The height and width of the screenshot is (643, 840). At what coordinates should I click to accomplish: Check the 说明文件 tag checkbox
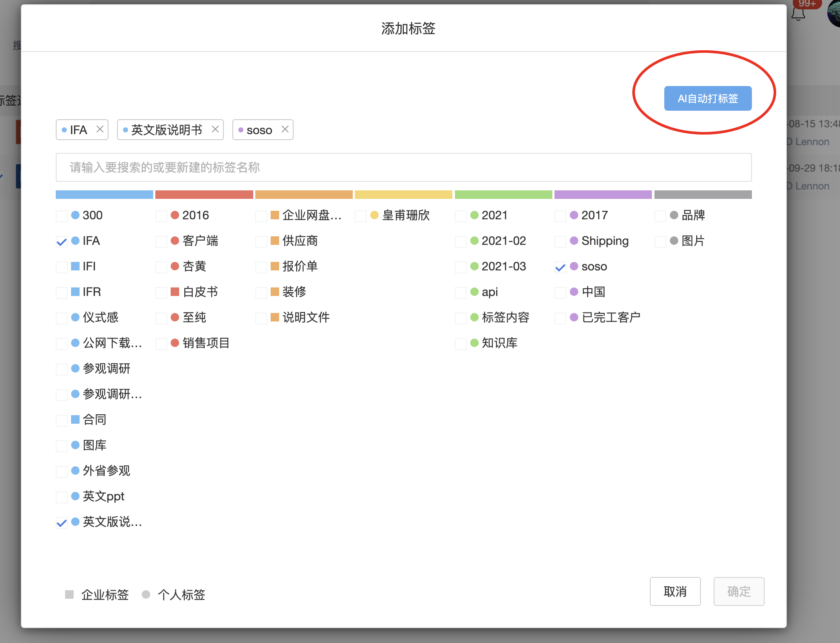(261, 318)
